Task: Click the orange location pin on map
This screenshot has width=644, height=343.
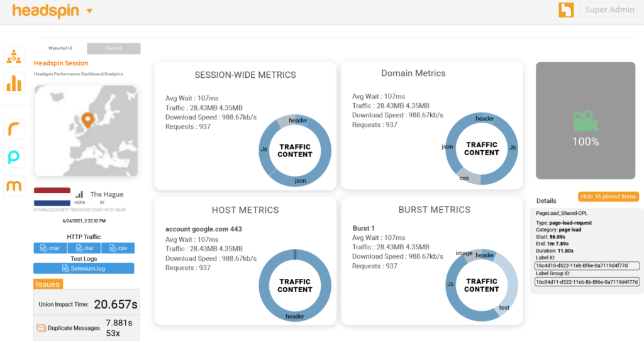Action: click(x=87, y=119)
